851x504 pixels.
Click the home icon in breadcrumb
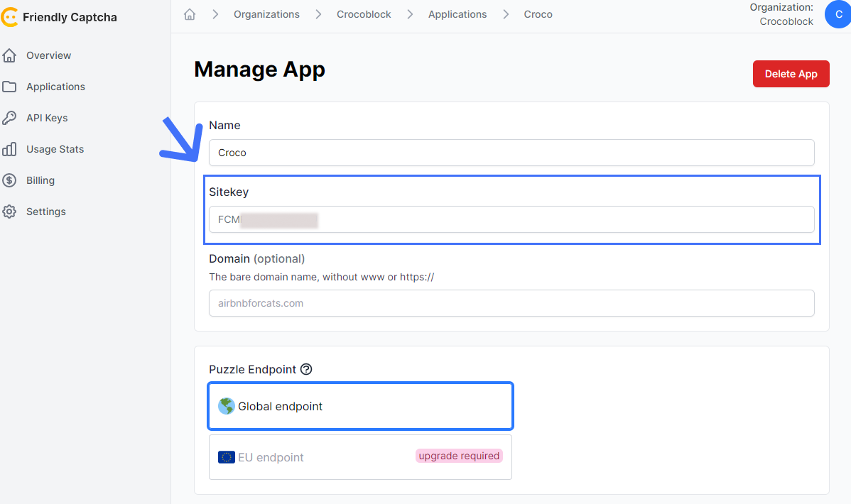(x=190, y=14)
